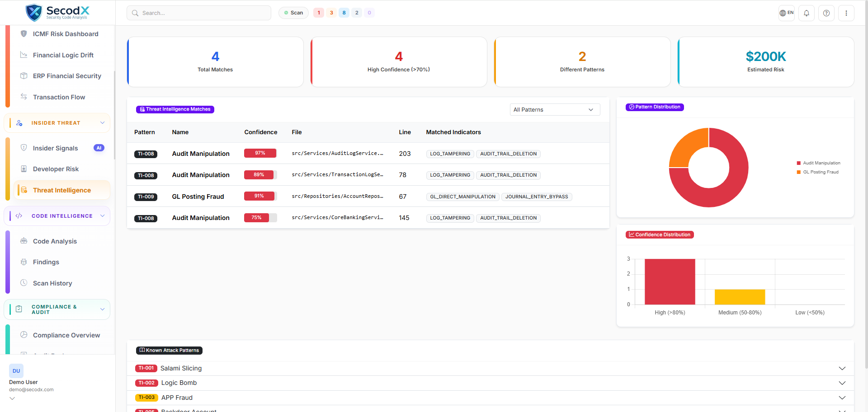
Task: Click the DU user avatar
Action: 16,371
